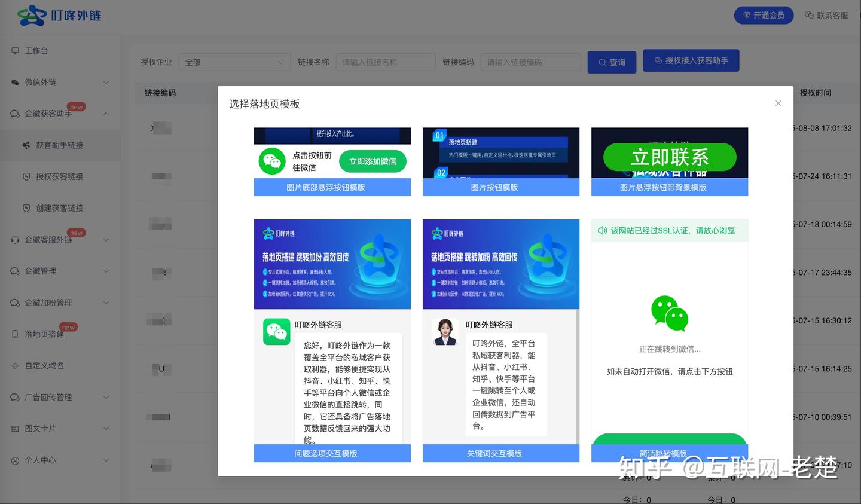Expand the 个人中心 menu chevron
861x504 pixels.
[x=106, y=460]
